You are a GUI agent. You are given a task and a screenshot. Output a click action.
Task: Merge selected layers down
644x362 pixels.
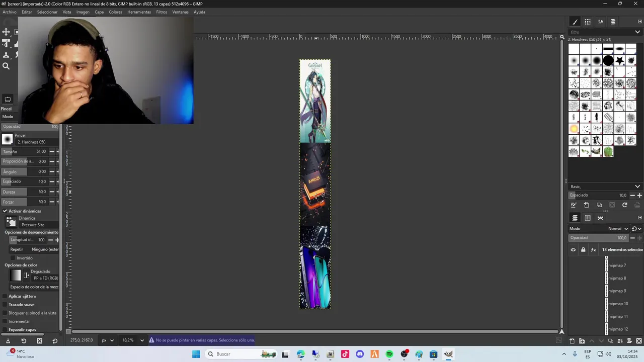click(620, 341)
